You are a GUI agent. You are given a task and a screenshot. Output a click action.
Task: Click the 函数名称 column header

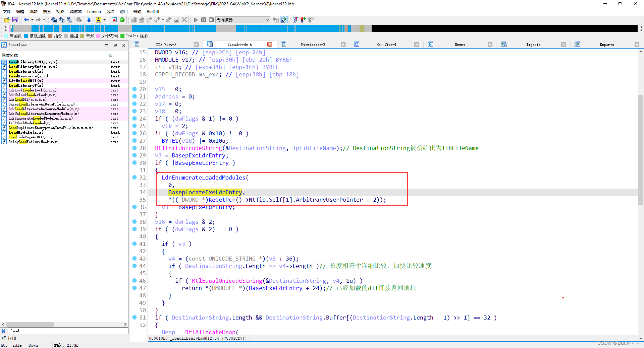pos(54,55)
